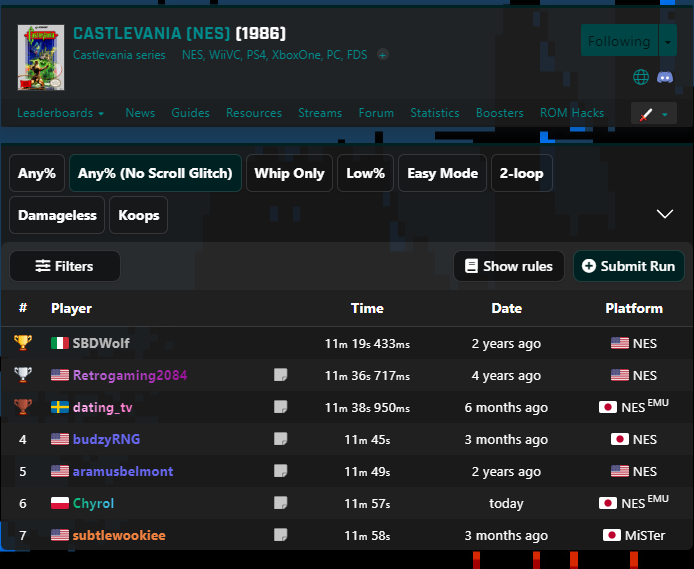The height and width of the screenshot is (569, 694).
Task: Go to the Forum page
Action: click(x=376, y=113)
